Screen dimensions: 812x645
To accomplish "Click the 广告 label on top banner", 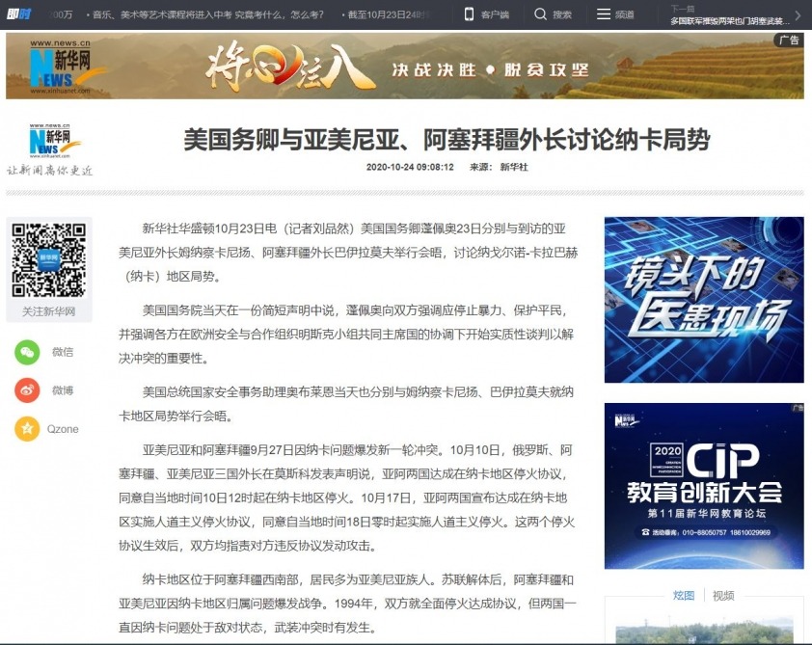I will pyautogui.click(x=789, y=40).
